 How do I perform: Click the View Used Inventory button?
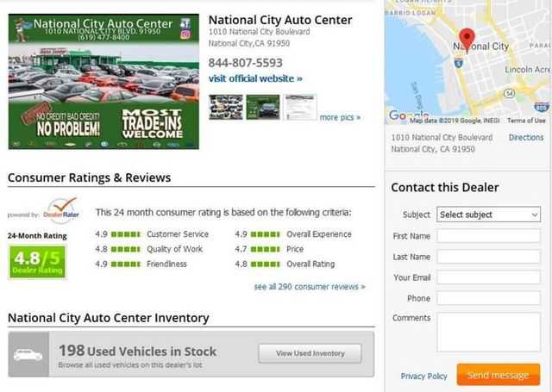pyautogui.click(x=310, y=353)
